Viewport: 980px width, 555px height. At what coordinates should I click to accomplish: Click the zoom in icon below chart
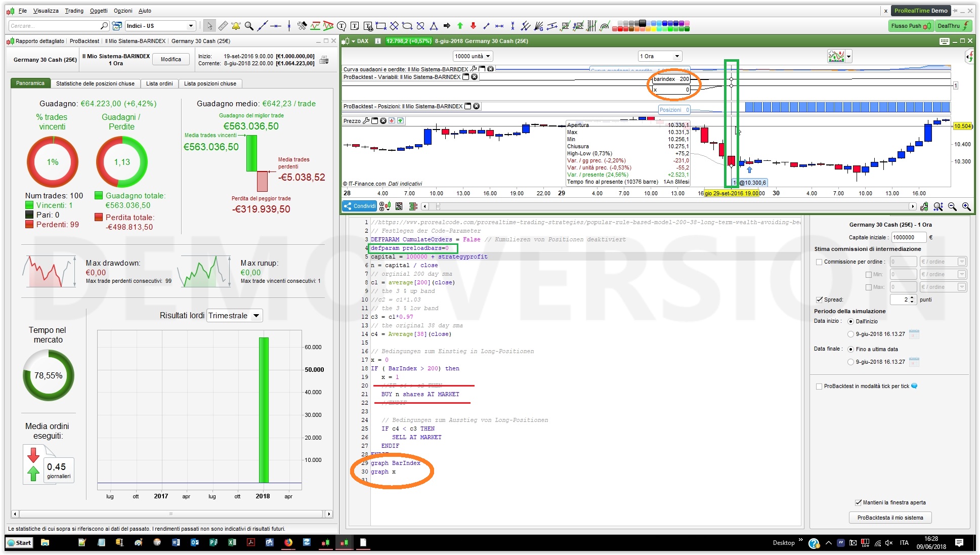coord(966,206)
